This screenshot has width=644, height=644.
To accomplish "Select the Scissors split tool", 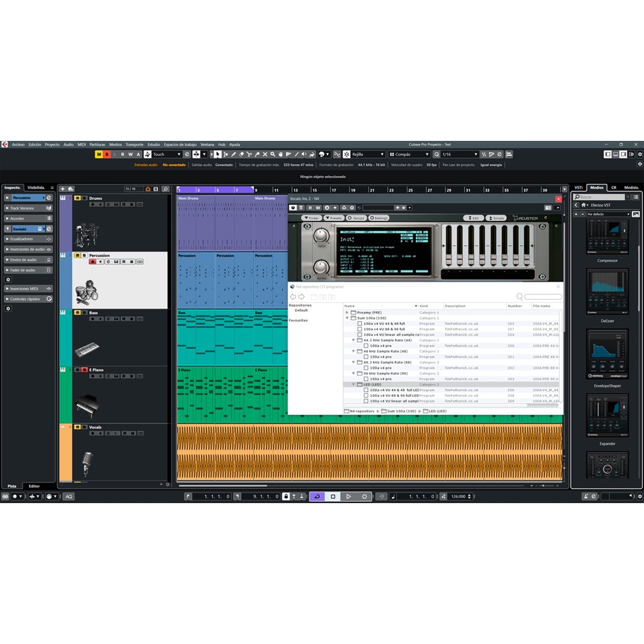I will click(x=249, y=154).
